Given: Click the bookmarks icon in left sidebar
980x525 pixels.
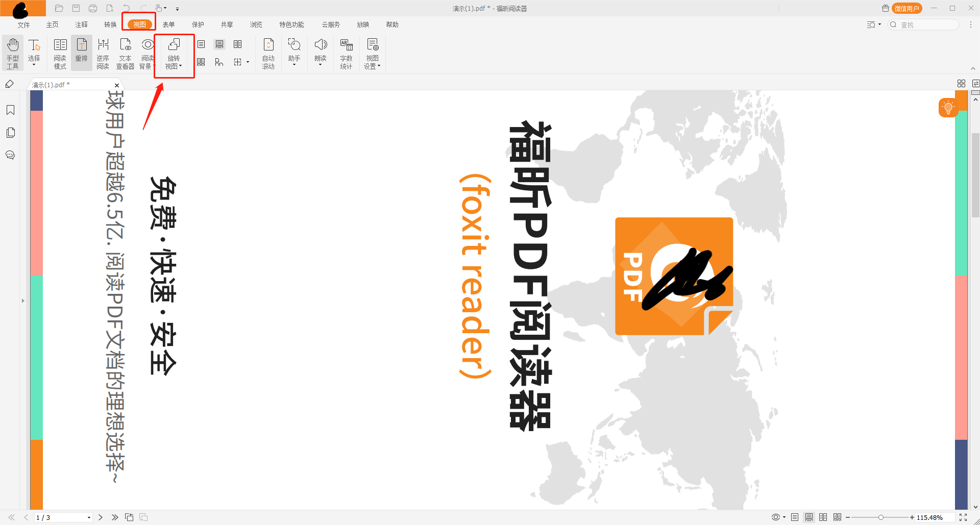Looking at the screenshot, I should click(10, 110).
